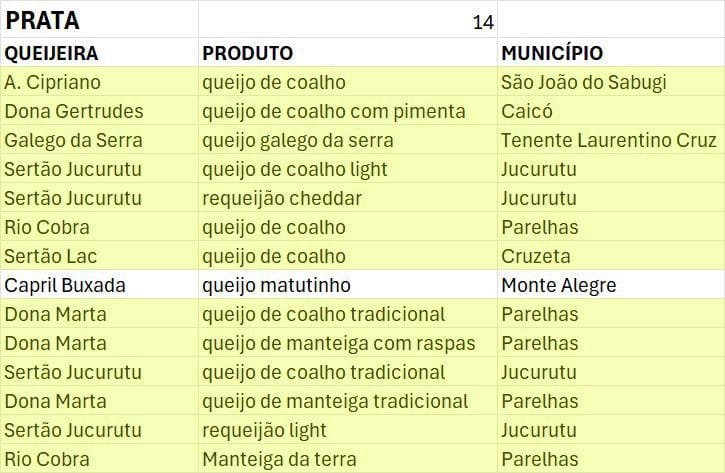Click the Manteiga da terra cell
The width and height of the screenshot is (725, 473).
click(x=347, y=460)
